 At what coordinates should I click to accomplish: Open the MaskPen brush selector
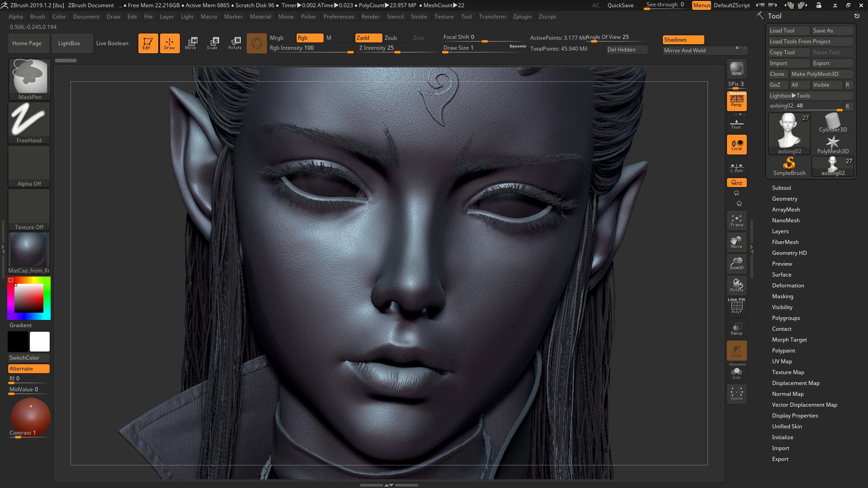coord(29,79)
